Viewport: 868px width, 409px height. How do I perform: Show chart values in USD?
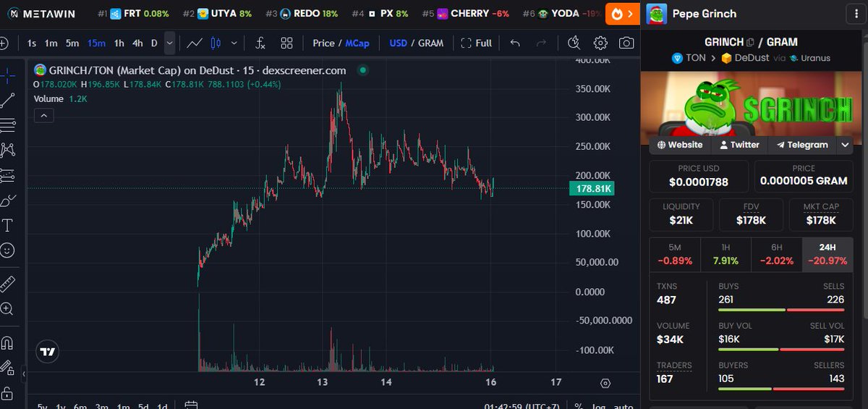[x=398, y=43]
